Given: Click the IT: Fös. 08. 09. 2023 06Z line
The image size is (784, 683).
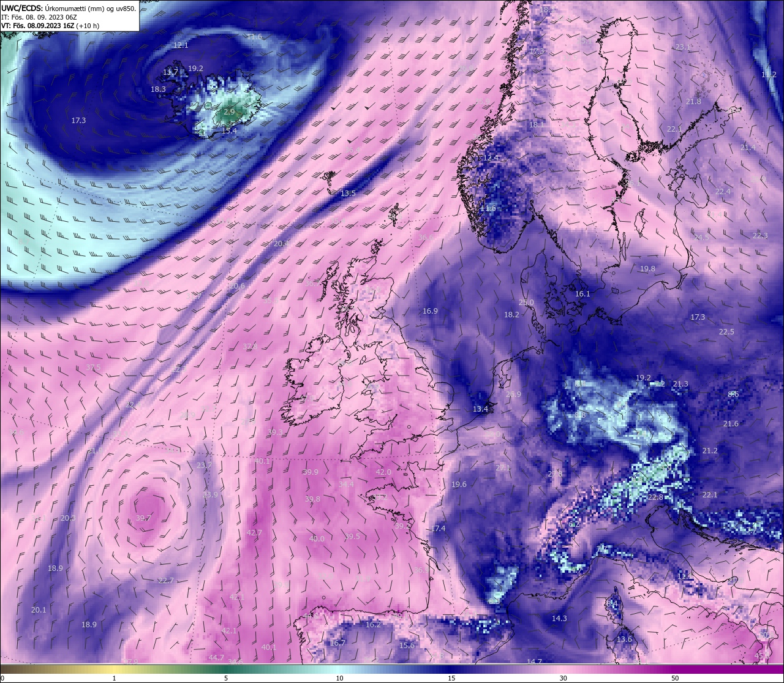Looking at the screenshot, I should point(39,17).
